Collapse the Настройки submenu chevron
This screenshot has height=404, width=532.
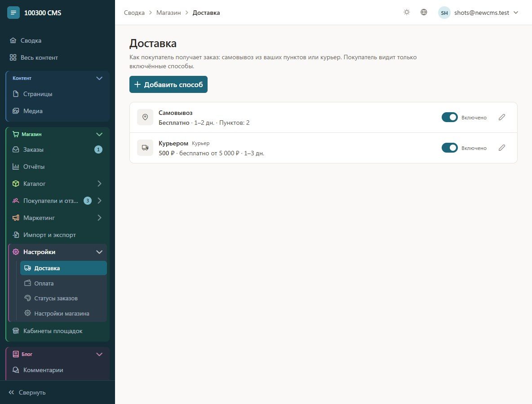99,252
